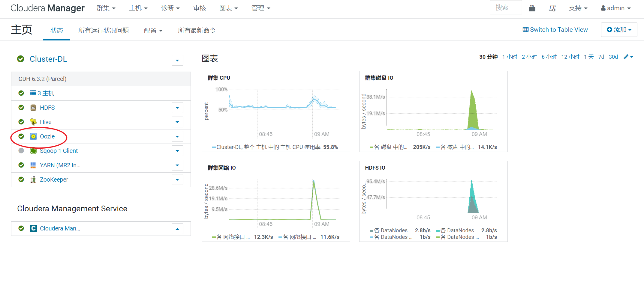This screenshot has height=282, width=644.
Task: Open the 管理 menu
Action: (261, 8)
